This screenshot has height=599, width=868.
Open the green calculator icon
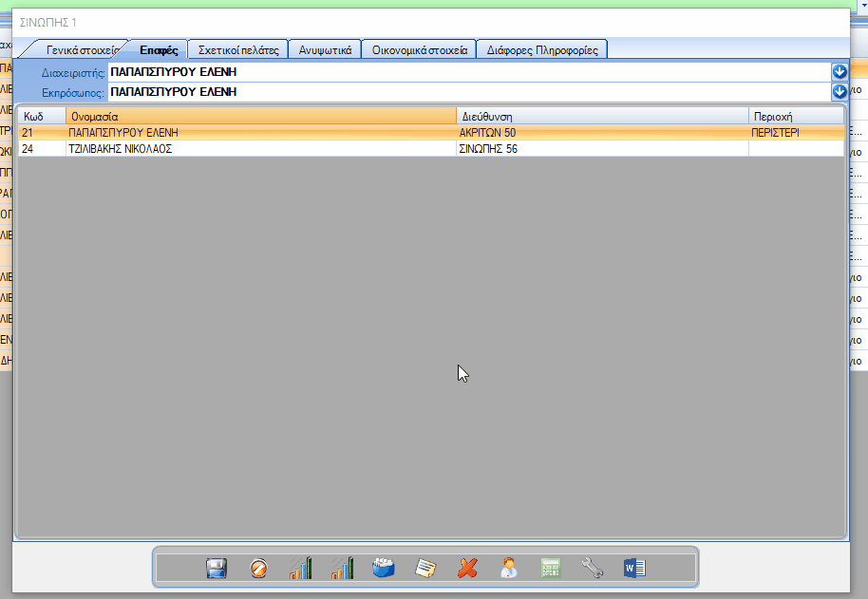pos(551,568)
